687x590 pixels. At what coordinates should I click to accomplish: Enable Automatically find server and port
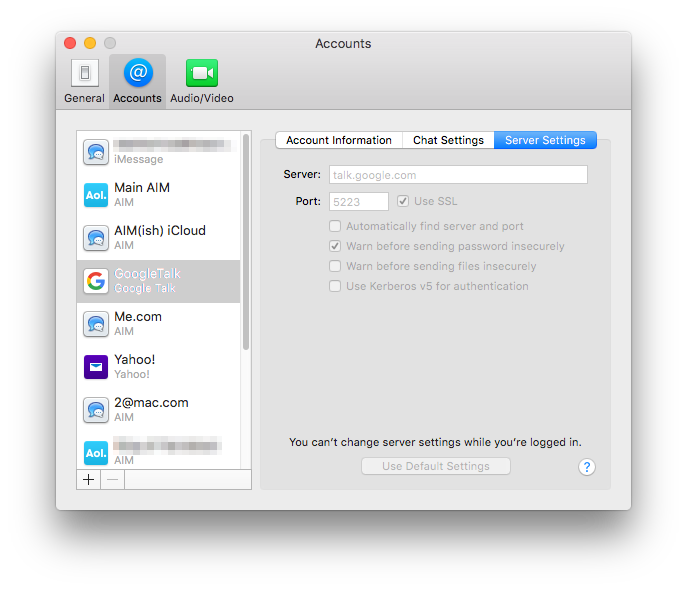pos(335,226)
